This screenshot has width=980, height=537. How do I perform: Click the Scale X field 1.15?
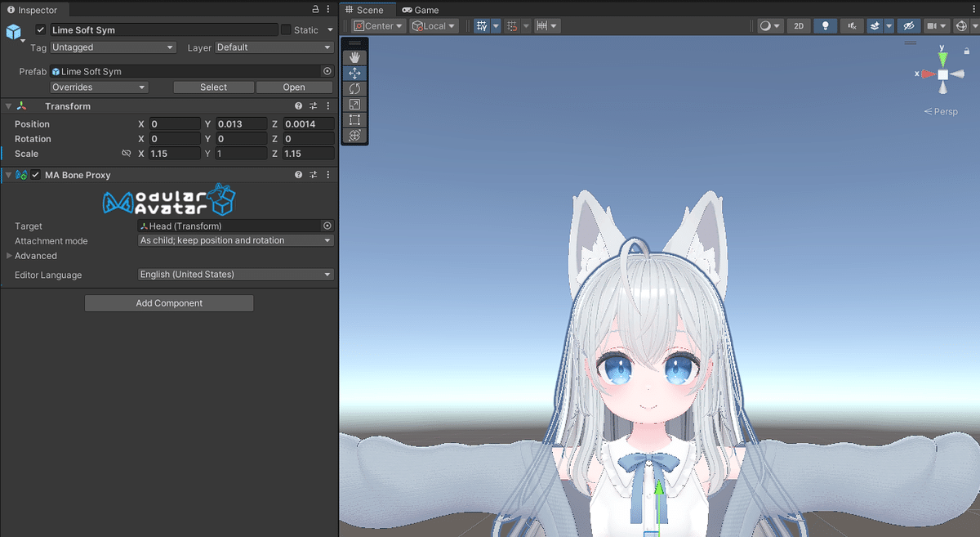pyautogui.click(x=174, y=154)
